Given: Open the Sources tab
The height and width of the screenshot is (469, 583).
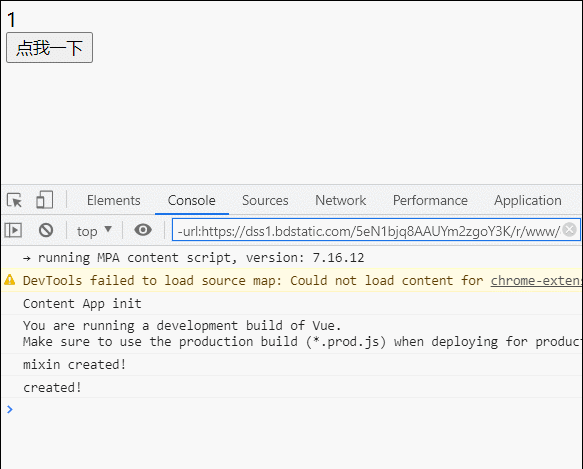Looking at the screenshot, I should click(x=265, y=200).
